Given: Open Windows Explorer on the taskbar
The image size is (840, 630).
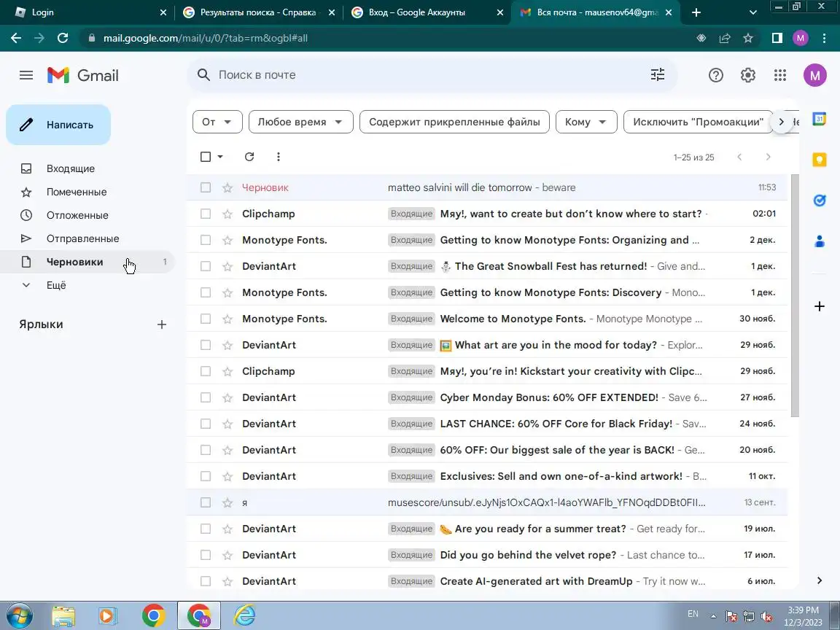Looking at the screenshot, I should pyautogui.click(x=63, y=615).
